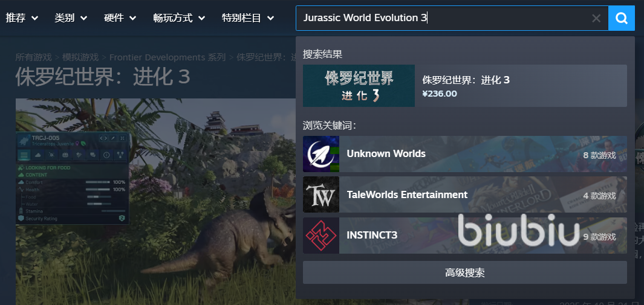Open the 类别 dropdown menu

pyautogui.click(x=71, y=18)
